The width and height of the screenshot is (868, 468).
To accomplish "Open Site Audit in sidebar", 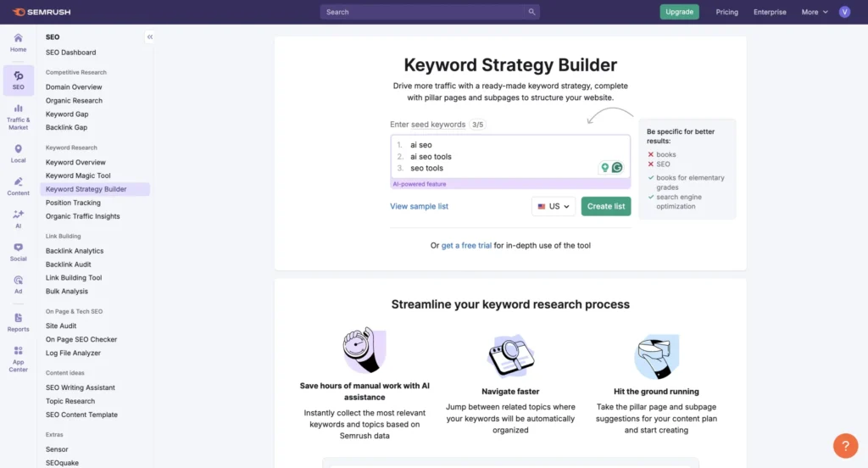I will [61, 326].
